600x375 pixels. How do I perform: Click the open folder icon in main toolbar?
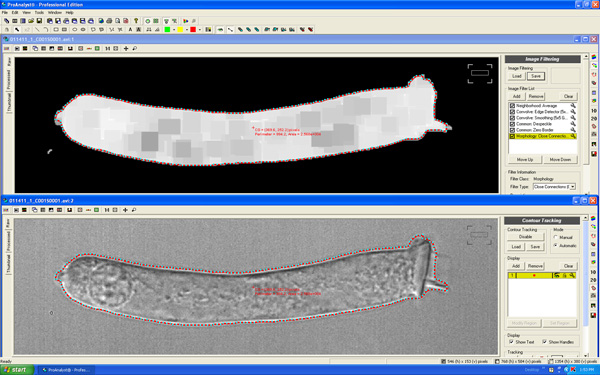pos(31,21)
